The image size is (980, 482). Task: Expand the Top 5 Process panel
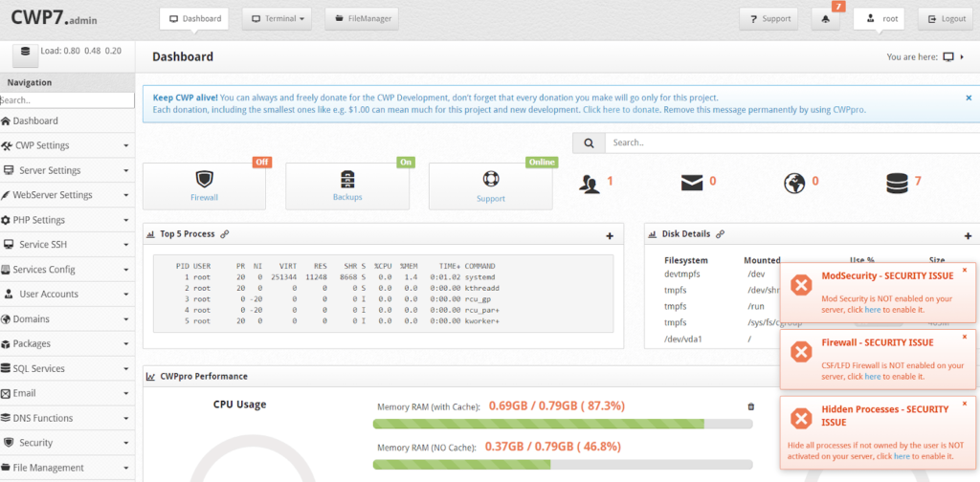(610, 236)
